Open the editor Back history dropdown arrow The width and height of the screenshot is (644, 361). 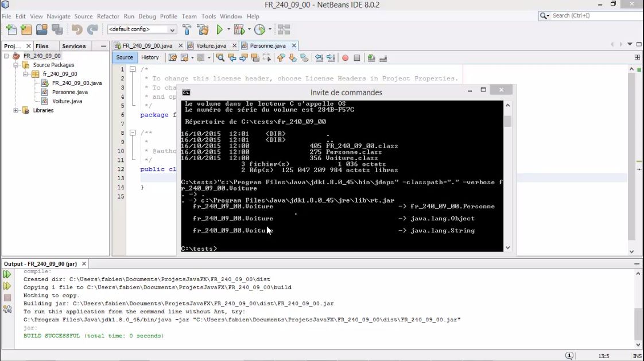[192, 58]
